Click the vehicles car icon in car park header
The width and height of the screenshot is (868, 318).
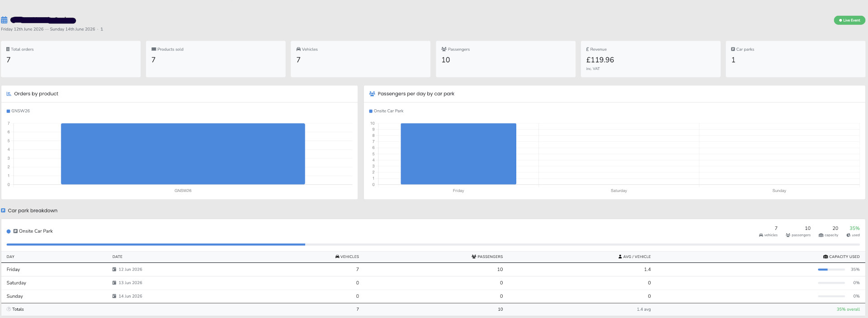pos(761,235)
